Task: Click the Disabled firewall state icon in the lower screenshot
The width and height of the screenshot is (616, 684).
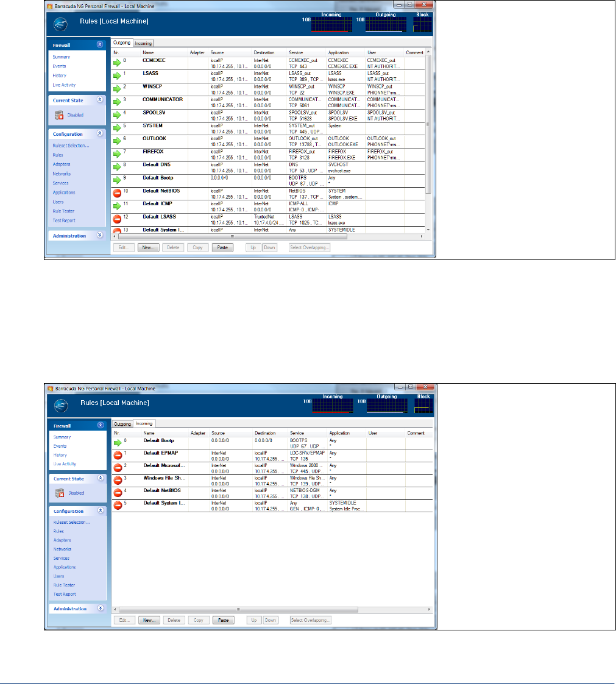Action: click(x=60, y=493)
